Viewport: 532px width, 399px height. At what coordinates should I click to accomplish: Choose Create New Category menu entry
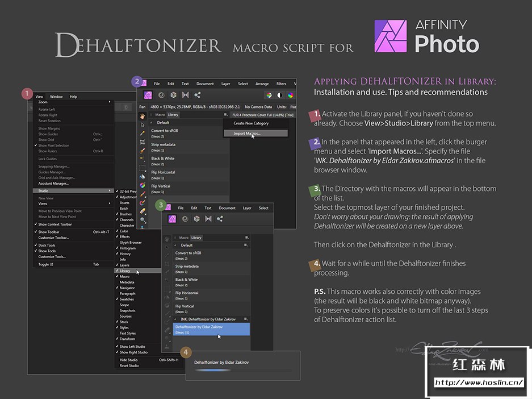255,123
